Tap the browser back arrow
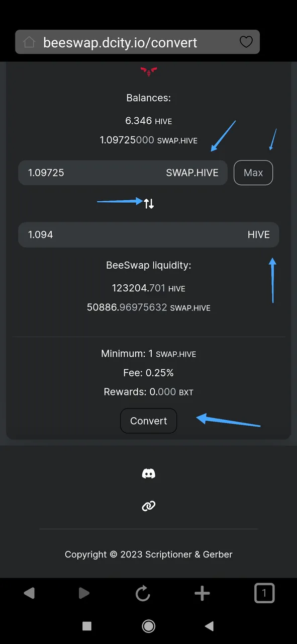 click(x=30, y=593)
